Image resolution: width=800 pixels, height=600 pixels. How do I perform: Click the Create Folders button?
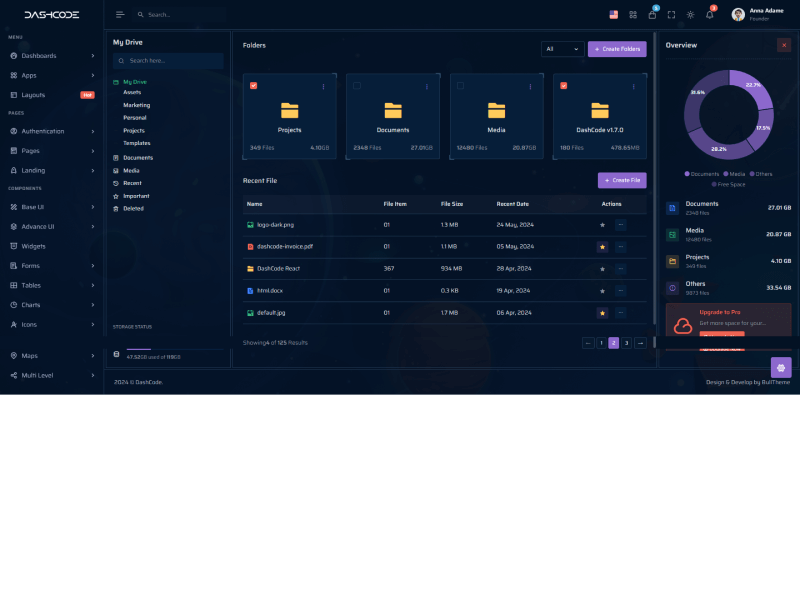[617, 48]
